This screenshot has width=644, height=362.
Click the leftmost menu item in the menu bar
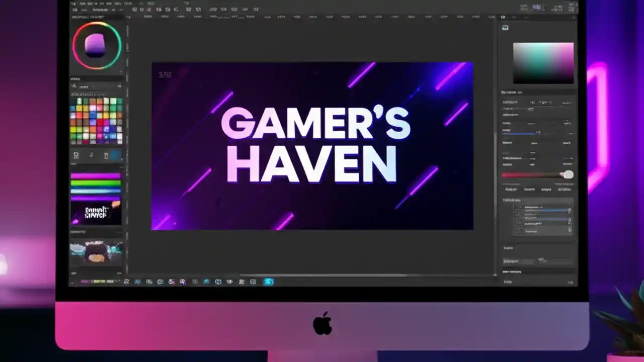pyautogui.click(x=73, y=3)
